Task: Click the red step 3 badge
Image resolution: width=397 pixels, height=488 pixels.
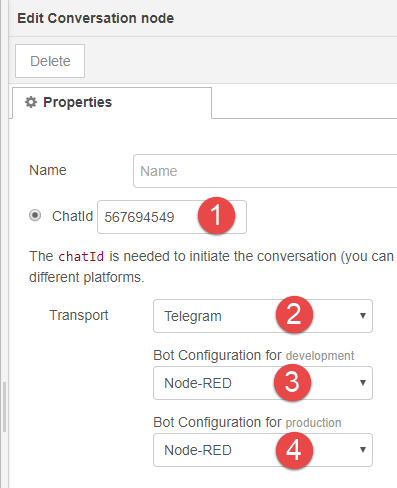Action: pyautogui.click(x=292, y=382)
